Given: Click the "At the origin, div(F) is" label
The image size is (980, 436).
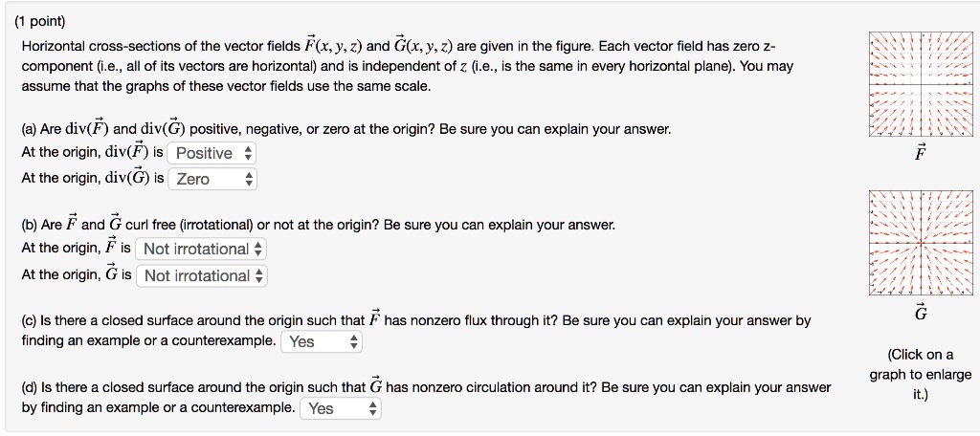Looking at the screenshot, I should [92, 153].
